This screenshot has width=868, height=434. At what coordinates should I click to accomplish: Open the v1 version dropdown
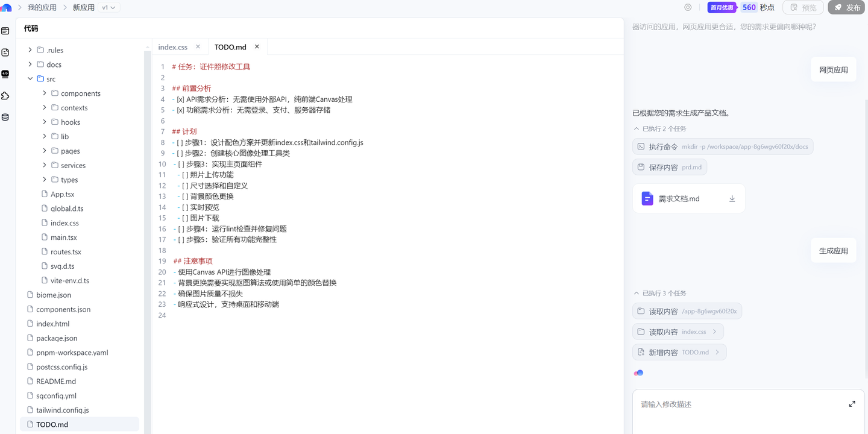[108, 7]
